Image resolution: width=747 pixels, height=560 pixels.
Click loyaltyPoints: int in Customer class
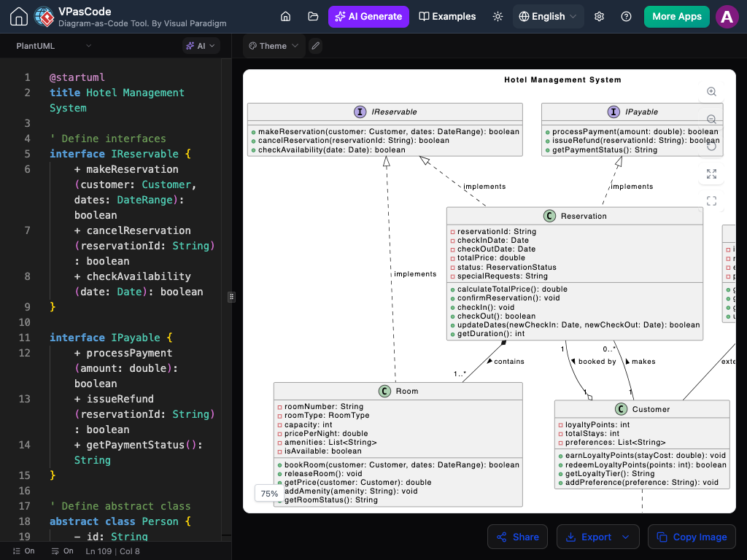(x=597, y=425)
